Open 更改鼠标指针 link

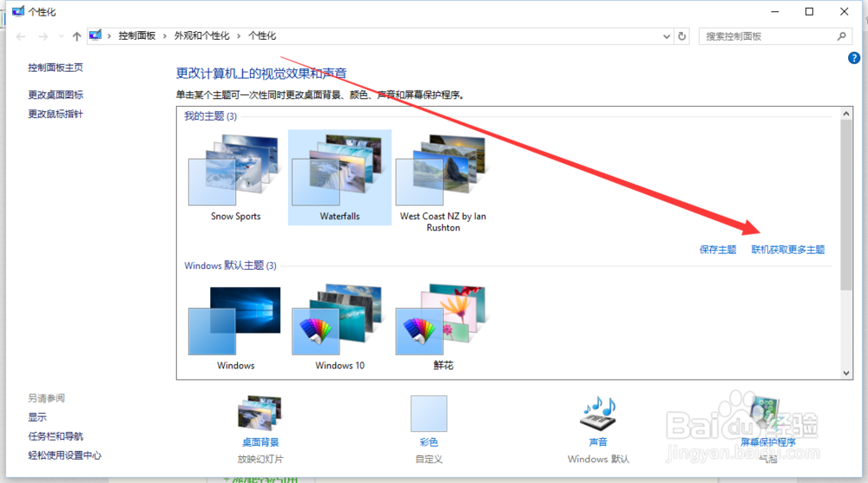click(x=56, y=114)
